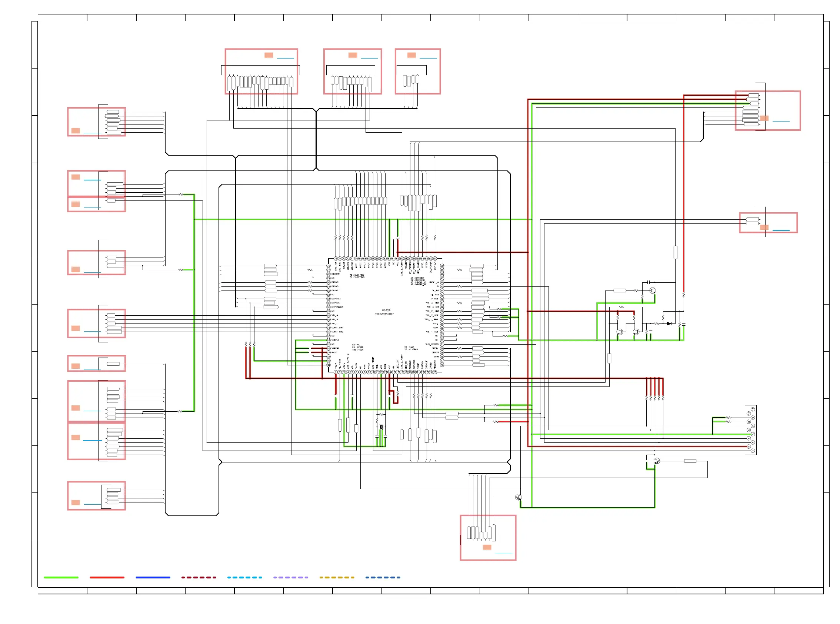
Task: Click the solid blue legend line
Action: pyautogui.click(x=153, y=578)
